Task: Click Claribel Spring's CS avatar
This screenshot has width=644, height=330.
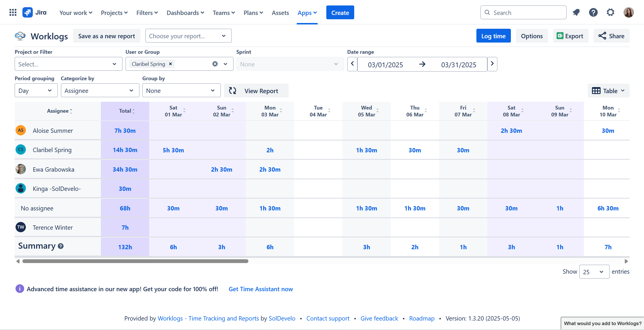Action: 21,149
